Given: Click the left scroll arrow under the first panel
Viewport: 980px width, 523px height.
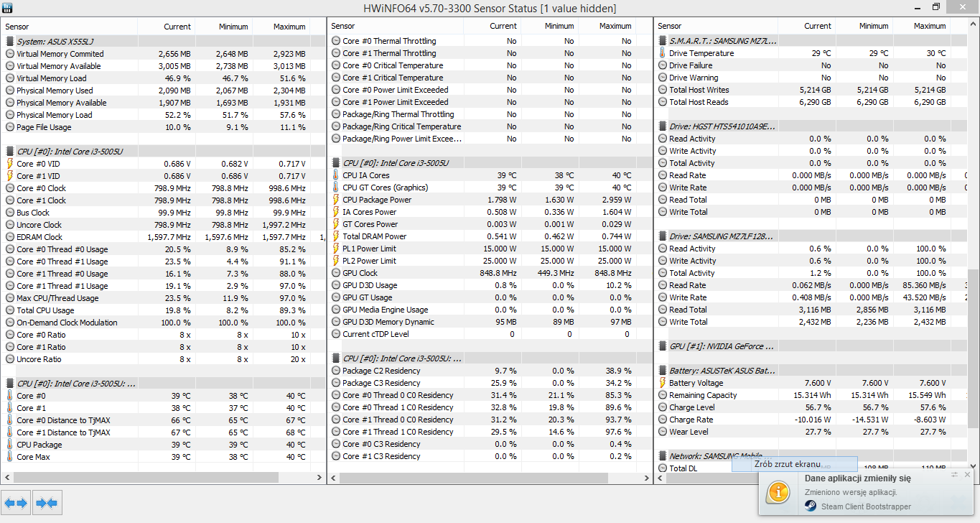Looking at the screenshot, I should click(6, 476).
